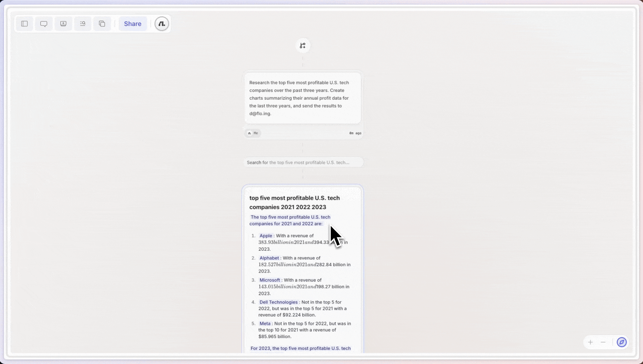
Task: Zoom out with the minus button
Action: tap(603, 342)
